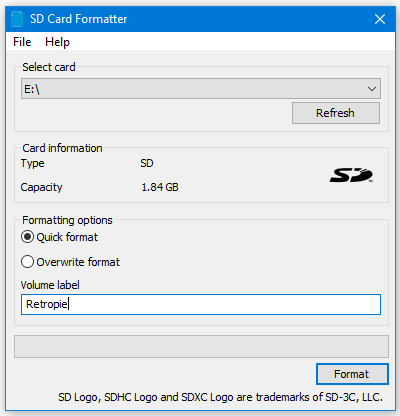Select the Overwrite format radio button
Viewport: 400px width, 416px height.
[x=27, y=262]
